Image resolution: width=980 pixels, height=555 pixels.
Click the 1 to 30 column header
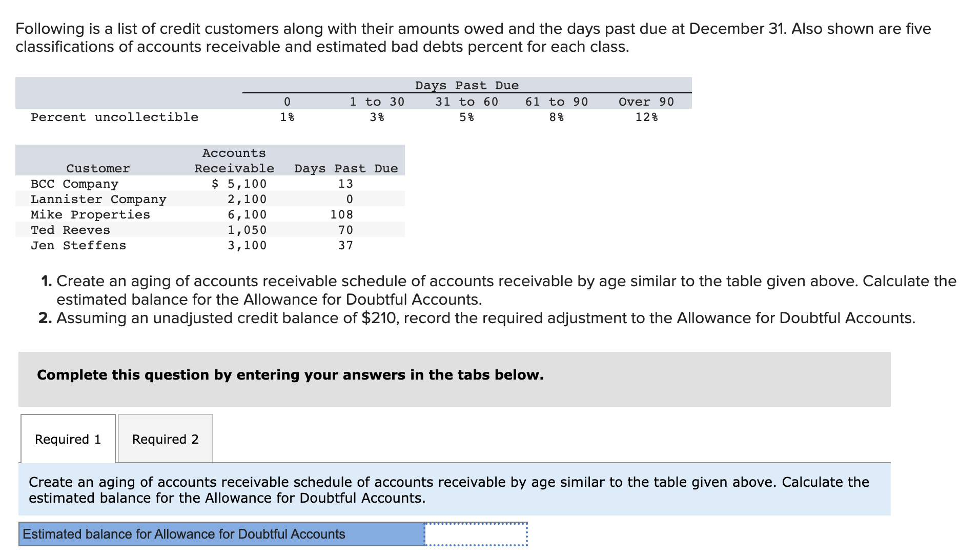(x=377, y=102)
